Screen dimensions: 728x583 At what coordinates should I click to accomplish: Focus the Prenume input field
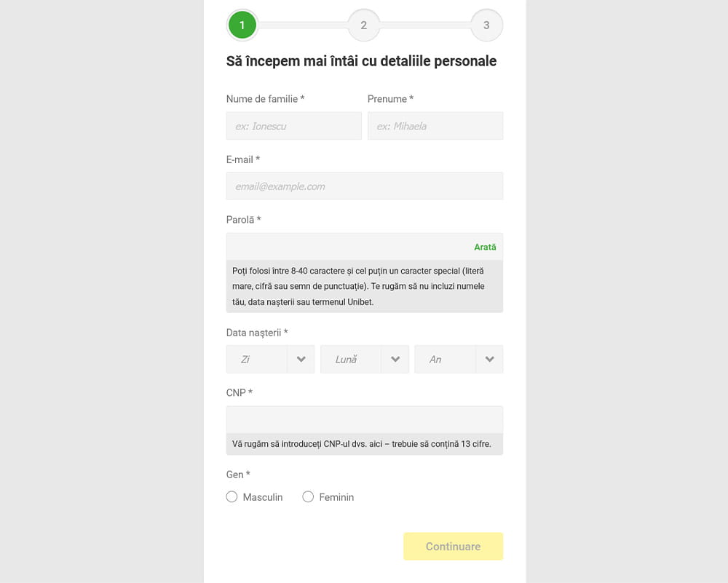pyautogui.click(x=435, y=126)
